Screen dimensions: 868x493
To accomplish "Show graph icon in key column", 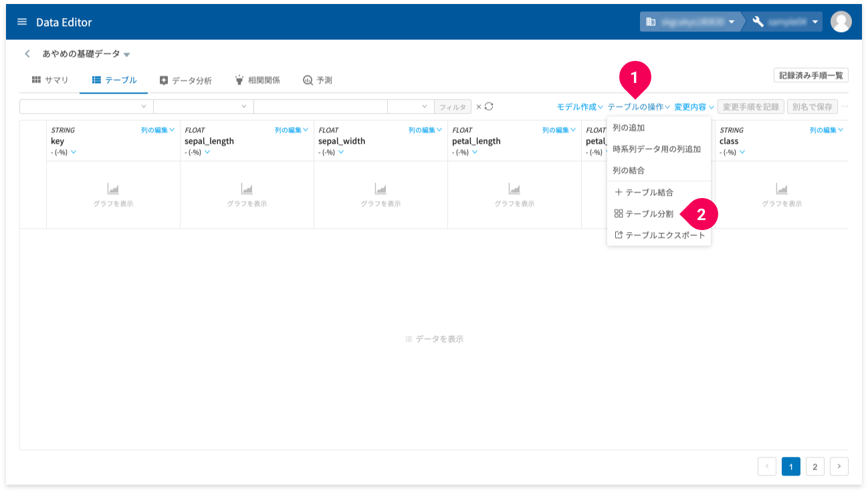I will point(113,189).
